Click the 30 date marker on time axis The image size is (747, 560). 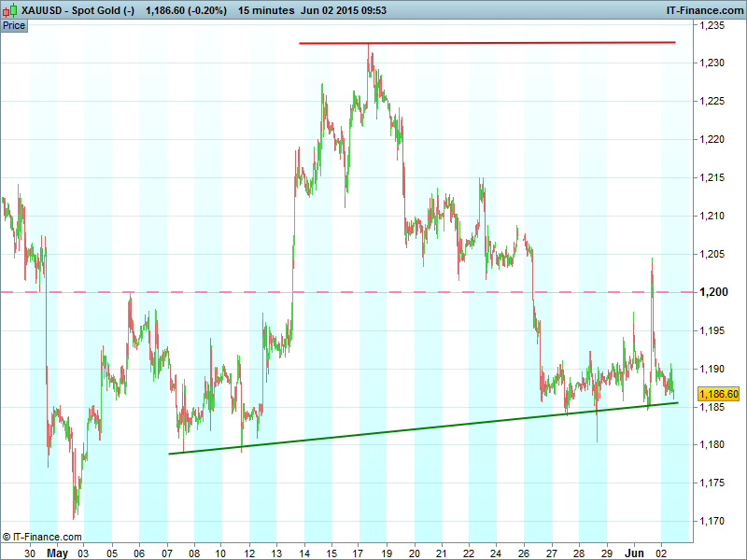tap(30, 553)
